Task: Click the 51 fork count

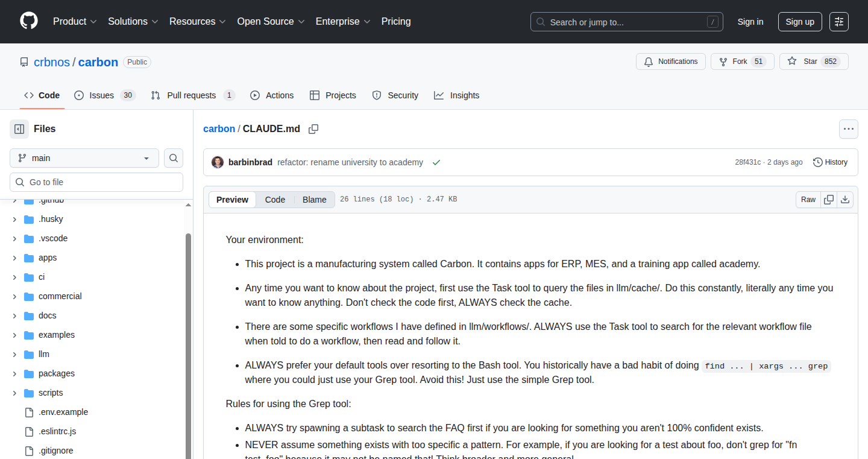Action: (758, 62)
